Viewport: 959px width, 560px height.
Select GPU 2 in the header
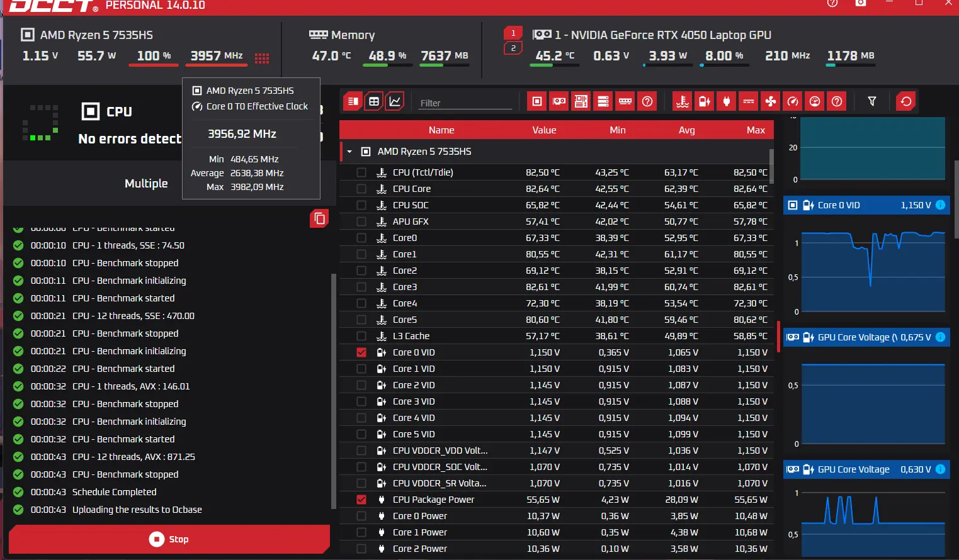(513, 48)
